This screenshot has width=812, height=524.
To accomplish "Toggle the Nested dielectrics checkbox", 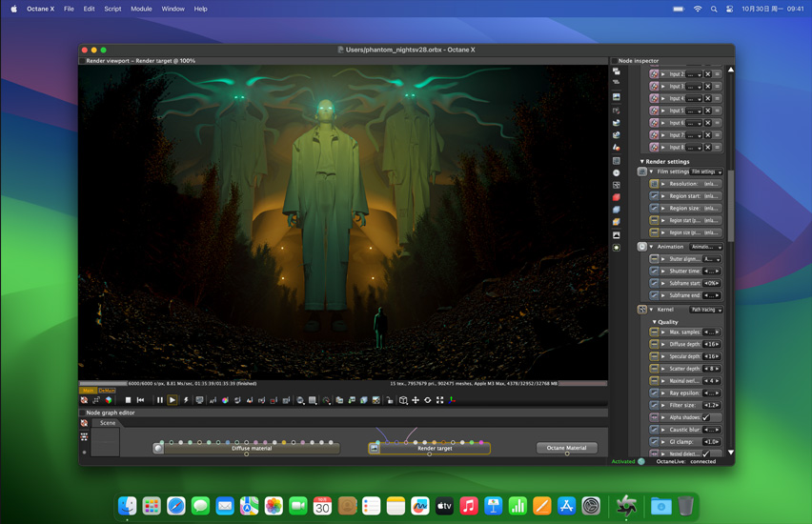I will click(x=706, y=453).
